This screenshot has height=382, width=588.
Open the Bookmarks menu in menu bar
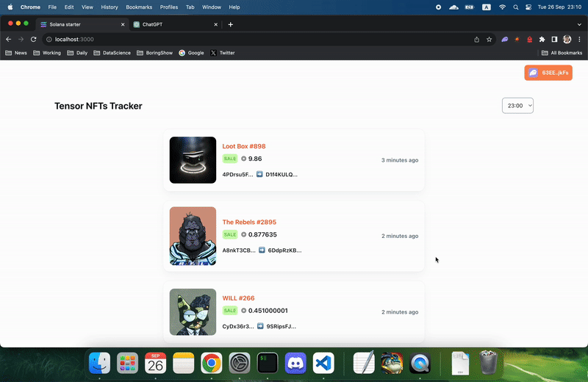pyautogui.click(x=139, y=7)
